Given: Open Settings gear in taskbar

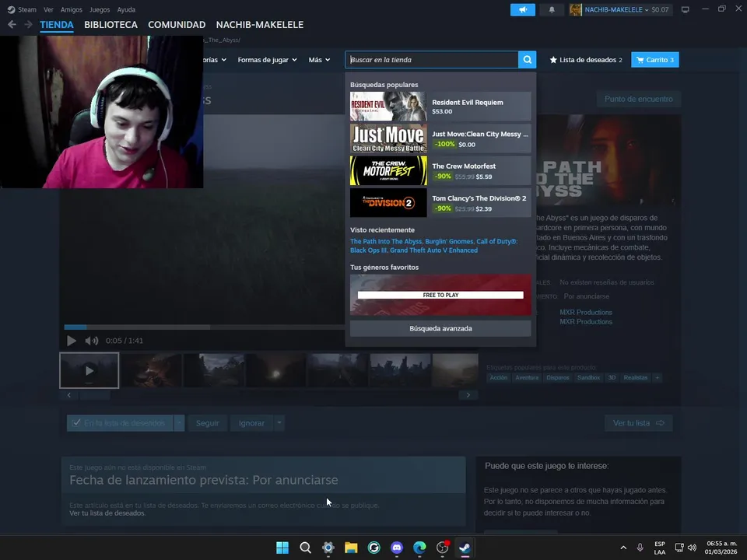Looking at the screenshot, I should [x=328, y=548].
